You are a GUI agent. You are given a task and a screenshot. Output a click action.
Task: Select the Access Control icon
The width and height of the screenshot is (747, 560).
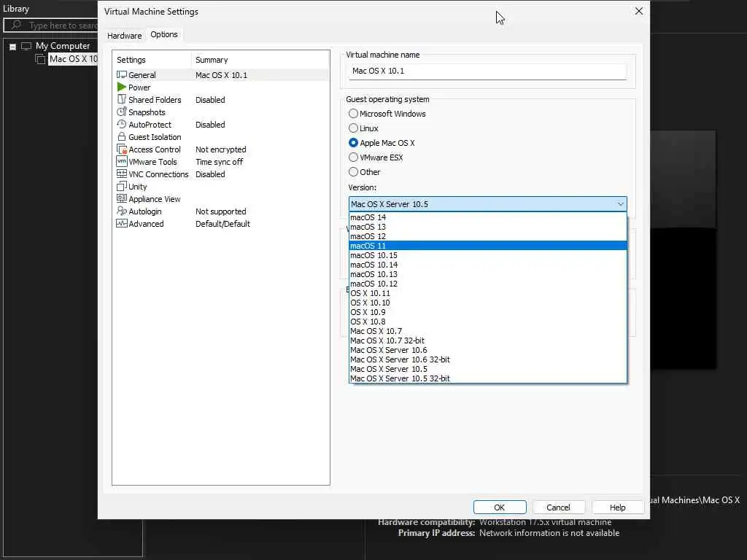pyautogui.click(x=122, y=149)
